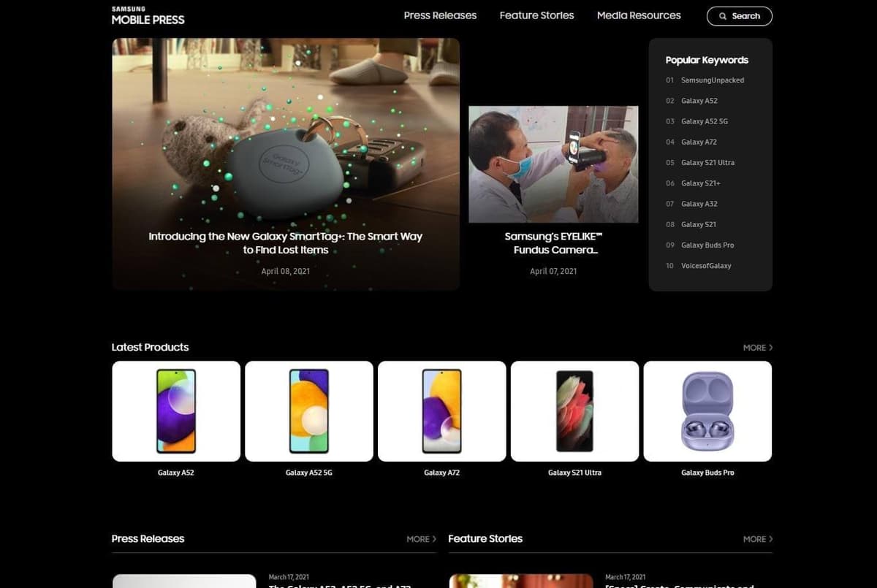Open Media Resources from the navigation bar
Viewport: 877px width, 588px height.
pos(639,15)
